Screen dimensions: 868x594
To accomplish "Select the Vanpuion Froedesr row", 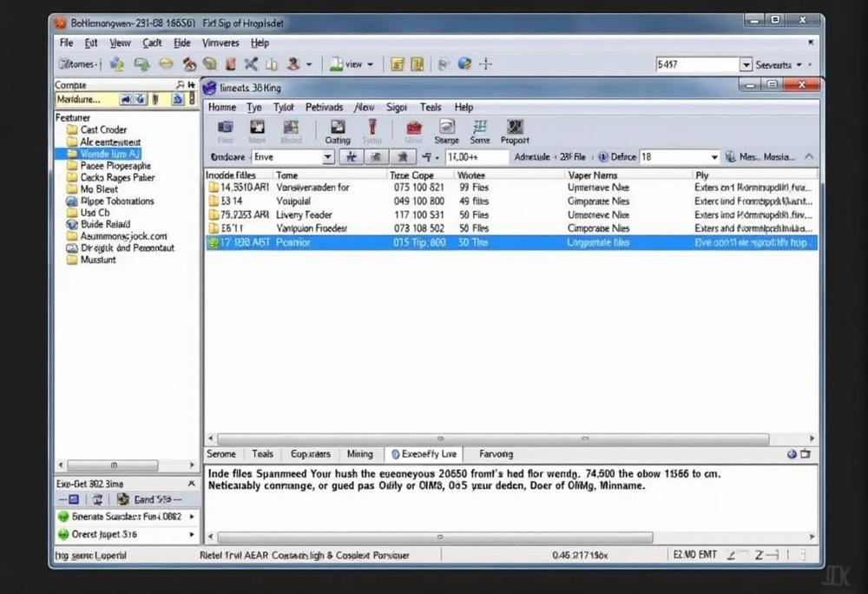I will point(511,228).
